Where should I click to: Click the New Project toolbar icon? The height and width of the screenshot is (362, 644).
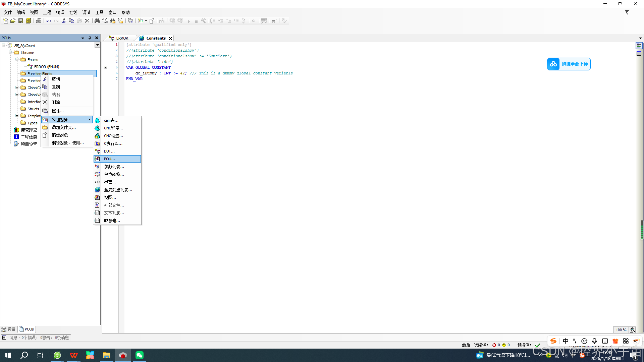(x=5, y=21)
